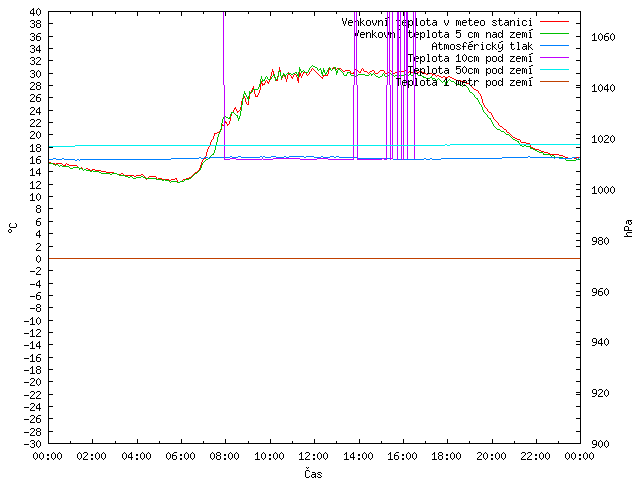Click right axis value '900'

pyautogui.click(x=600, y=444)
